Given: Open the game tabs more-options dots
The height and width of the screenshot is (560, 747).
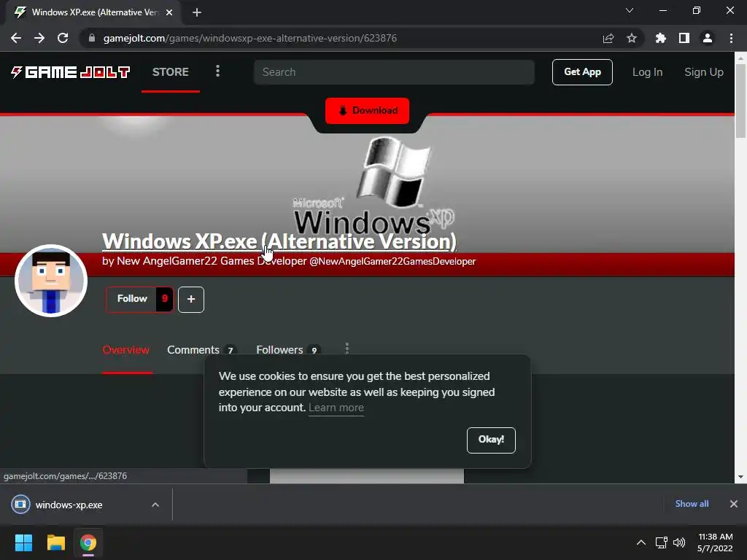Looking at the screenshot, I should tap(347, 349).
